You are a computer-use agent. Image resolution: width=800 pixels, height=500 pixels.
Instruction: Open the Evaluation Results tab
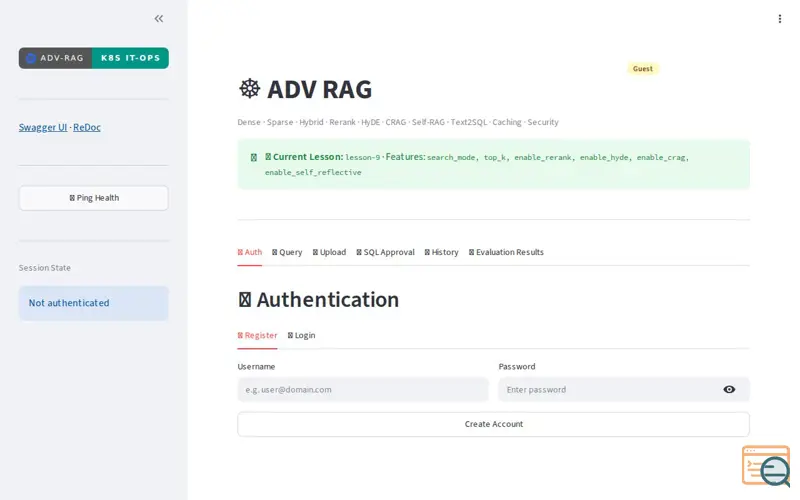coord(506,252)
